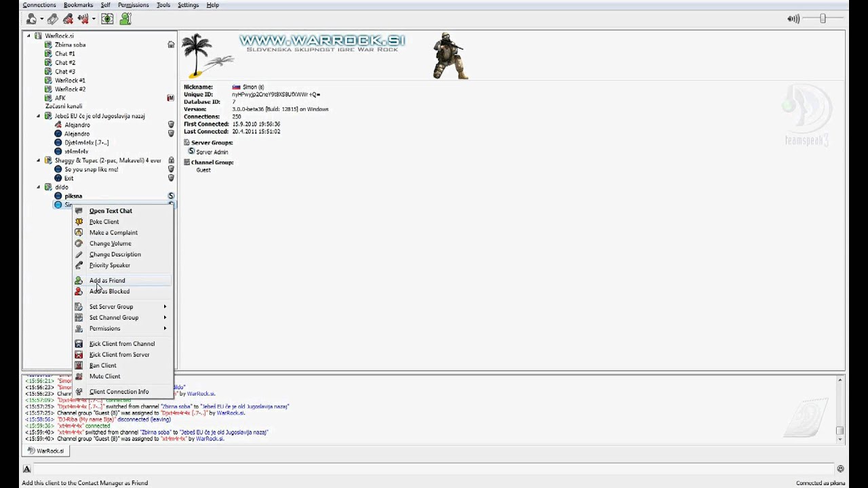Open the connect button dropdown arrow
Image resolution: width=868 pixels, height=488 pixels.
[x=41, y=19]
